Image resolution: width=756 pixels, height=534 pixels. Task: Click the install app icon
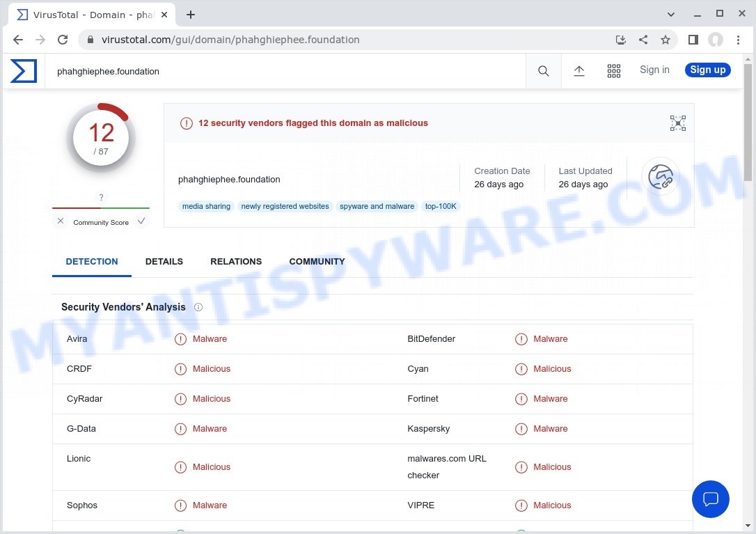pyautogui.click(x=620, y=40)
